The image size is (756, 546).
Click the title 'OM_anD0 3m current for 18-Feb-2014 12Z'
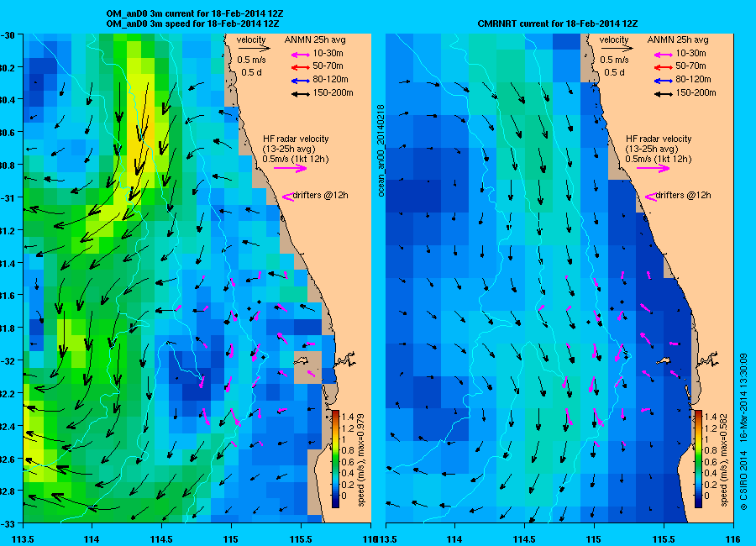[x=194, y=14]
